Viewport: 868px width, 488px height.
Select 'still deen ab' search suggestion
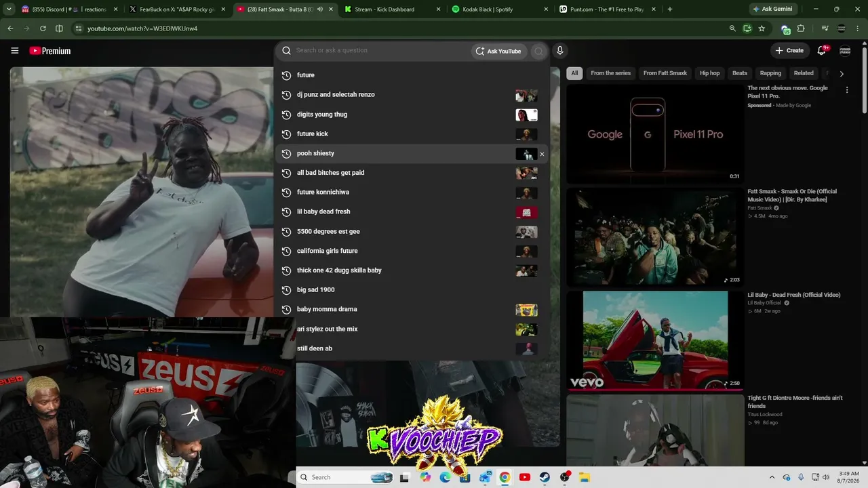(x=412, y=349)
